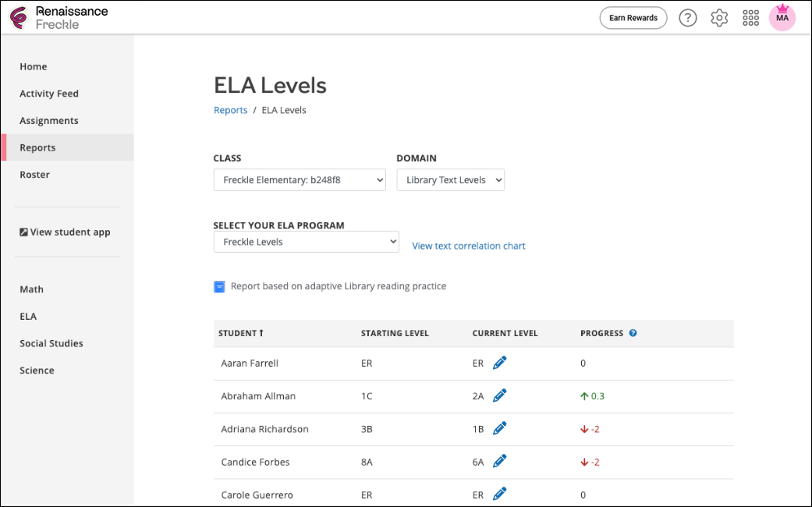812x507 pixels.
Task: Open the Class selector dropdown
Action: point(299,179)
